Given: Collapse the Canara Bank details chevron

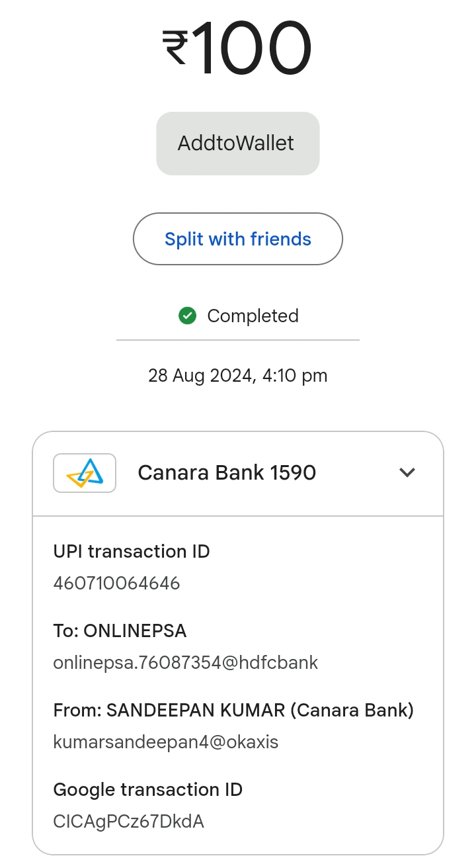Looking at the screenshot, I should coord(407,472).
